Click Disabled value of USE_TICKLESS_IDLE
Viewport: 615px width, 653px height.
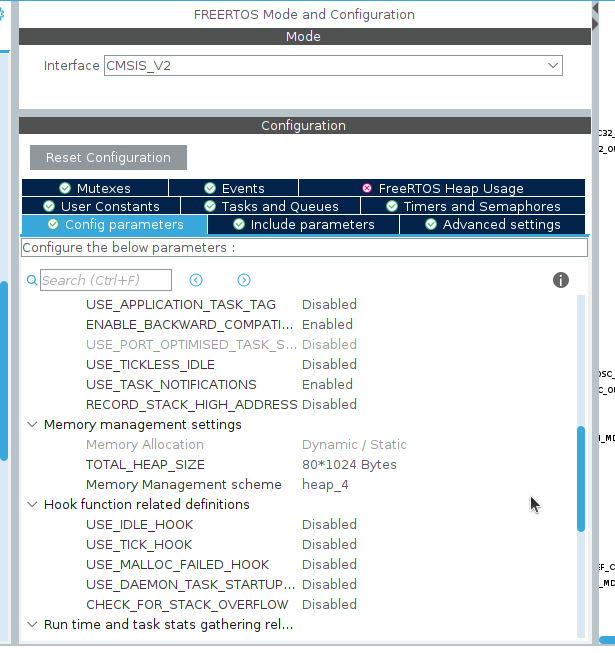pyautogui.click(x=329, y=365)
